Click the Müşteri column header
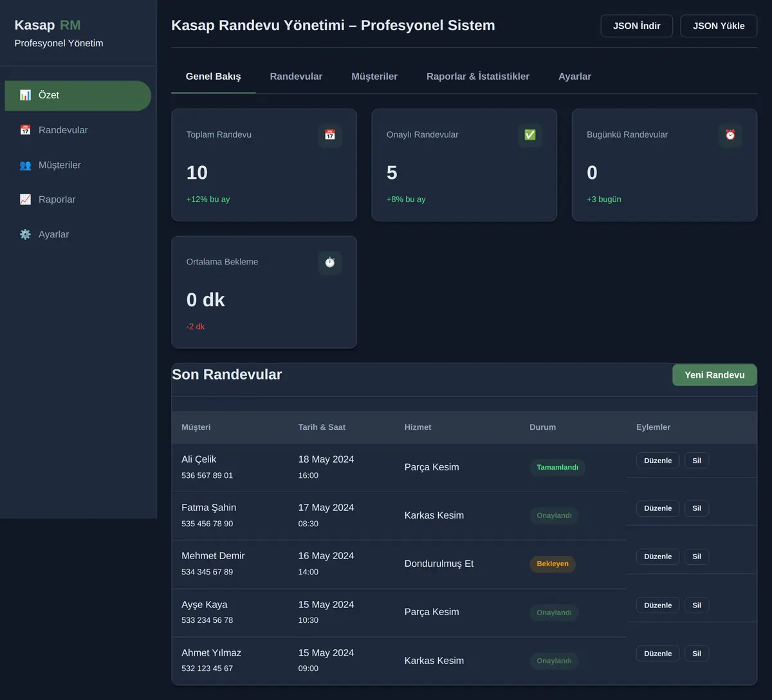This screenshot has width=772, height=700. tap(196, 427)
